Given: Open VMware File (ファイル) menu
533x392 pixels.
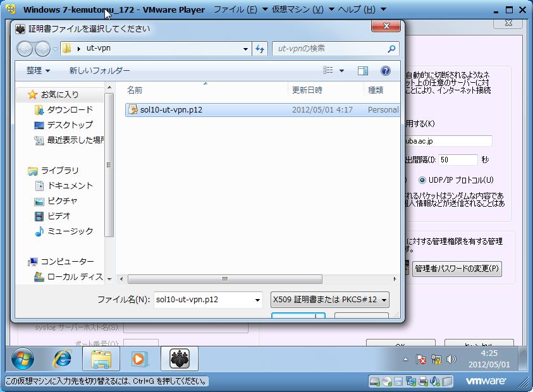Looking at the screenshot, I should tap(240, 9).
